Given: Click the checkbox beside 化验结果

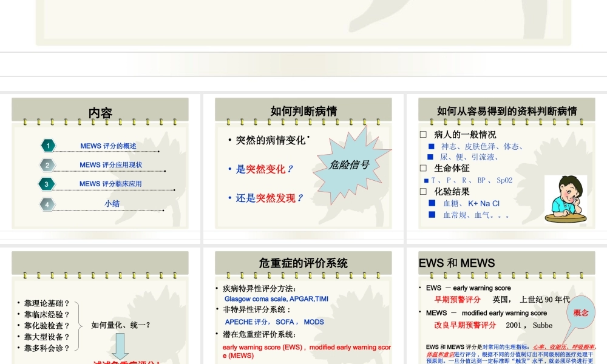Looking at the screenshot, I should (x=423, y=192).
